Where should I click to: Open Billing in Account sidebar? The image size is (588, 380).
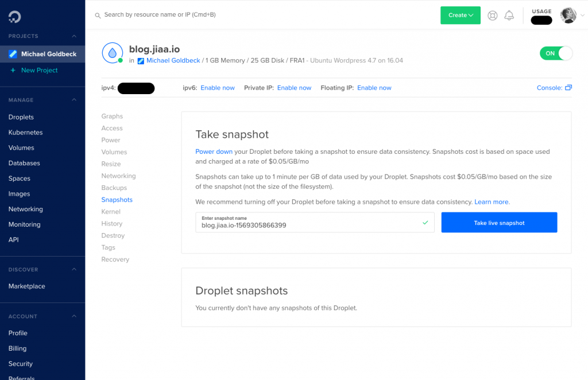click(x=17, y=348)
